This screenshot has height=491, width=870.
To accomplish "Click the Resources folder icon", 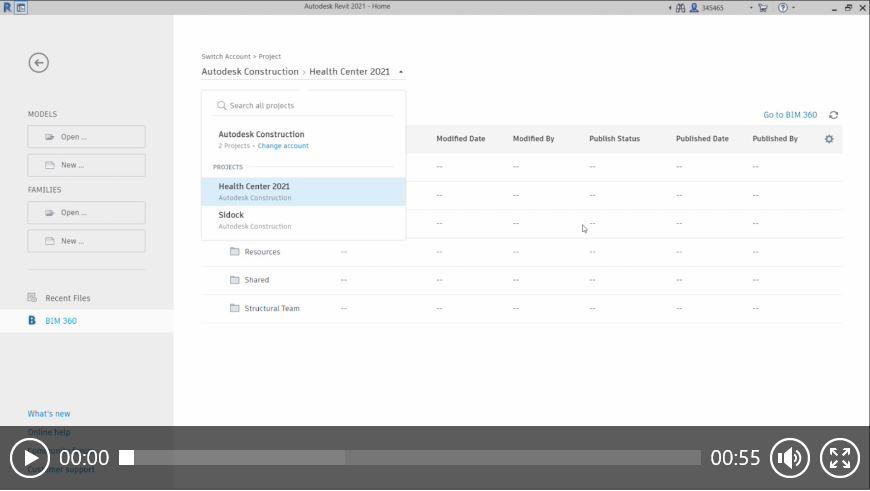I will point(235,251).
